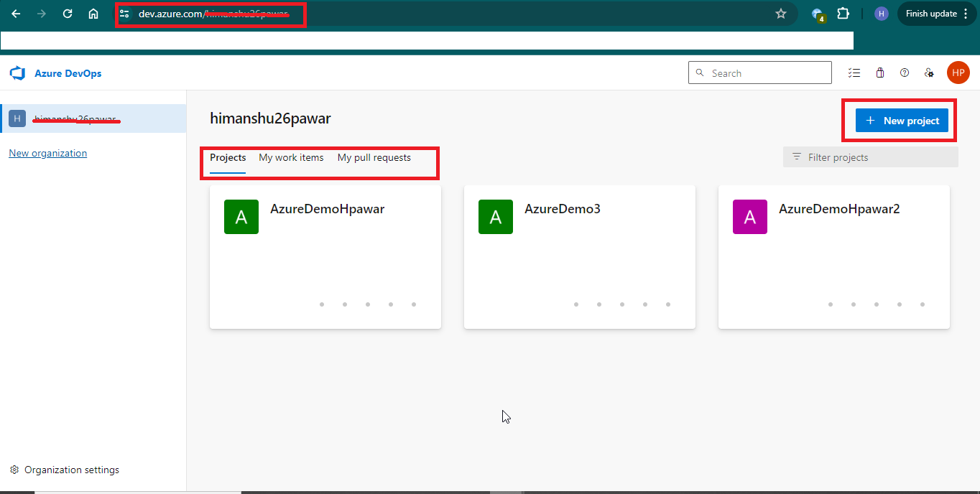Open the browser extensions puzzle icon
The width and height of the screenshot is (980, 494).
(843, 13)
